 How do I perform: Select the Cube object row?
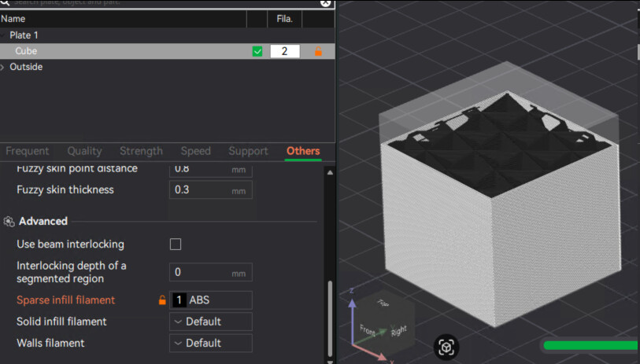coord(168,51)
